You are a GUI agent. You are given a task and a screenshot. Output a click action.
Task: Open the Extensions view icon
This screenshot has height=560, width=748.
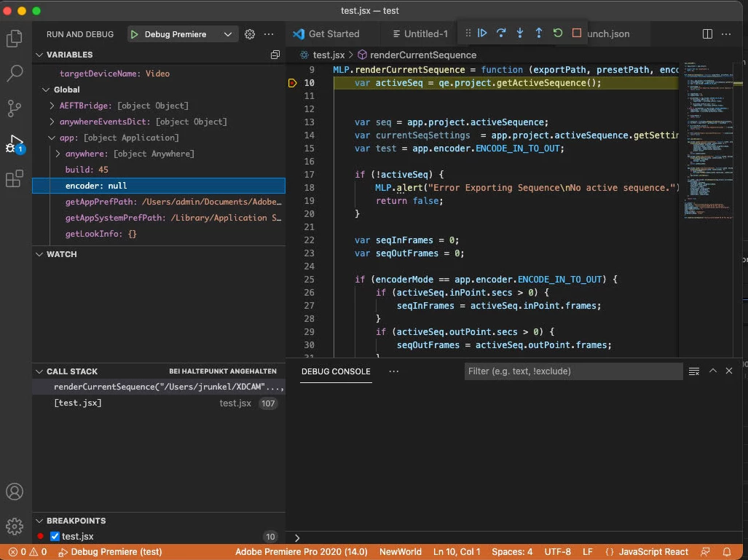(x=15, y=179)
